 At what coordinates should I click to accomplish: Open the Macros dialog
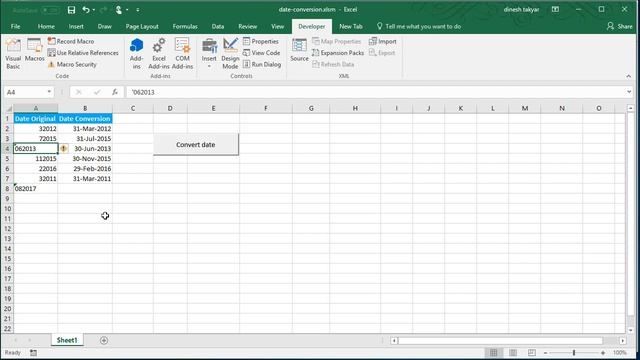[35, 50]
